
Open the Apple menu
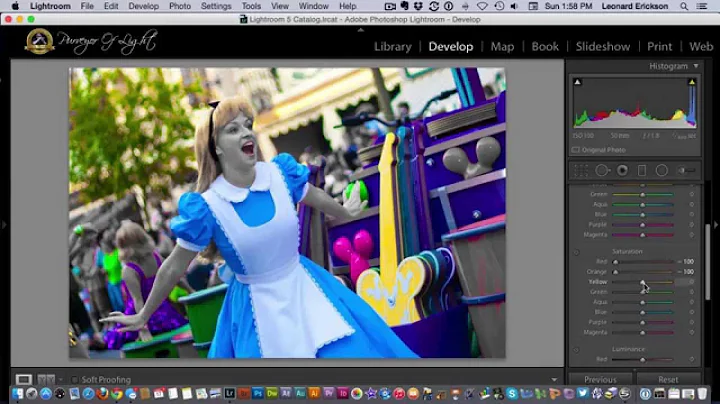pos(15,6)
